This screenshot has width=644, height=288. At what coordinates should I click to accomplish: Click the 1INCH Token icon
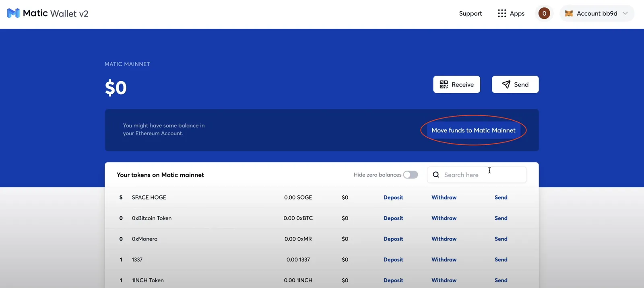[121, 280]
